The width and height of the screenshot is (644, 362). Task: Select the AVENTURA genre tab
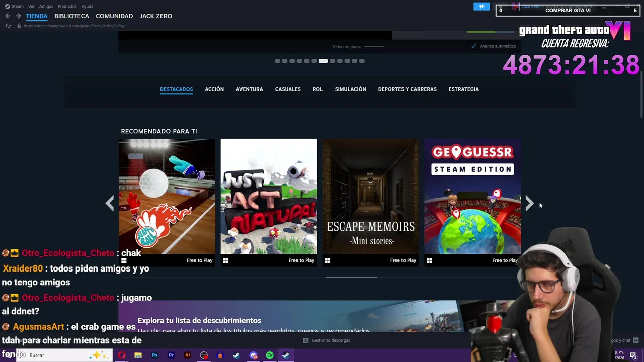point(250,89)
